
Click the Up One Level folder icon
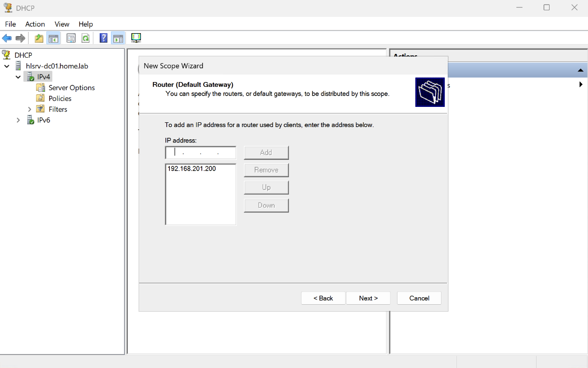pos(39,38)
